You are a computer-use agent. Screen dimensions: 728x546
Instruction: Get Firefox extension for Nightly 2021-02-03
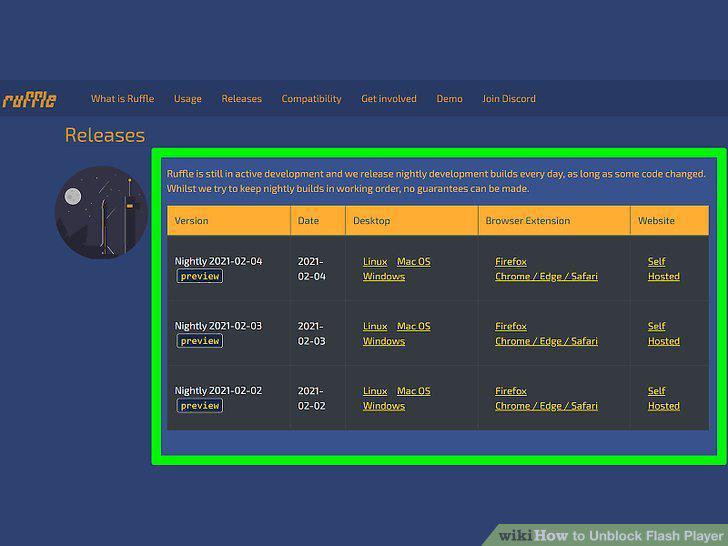[x=511, y=326]
